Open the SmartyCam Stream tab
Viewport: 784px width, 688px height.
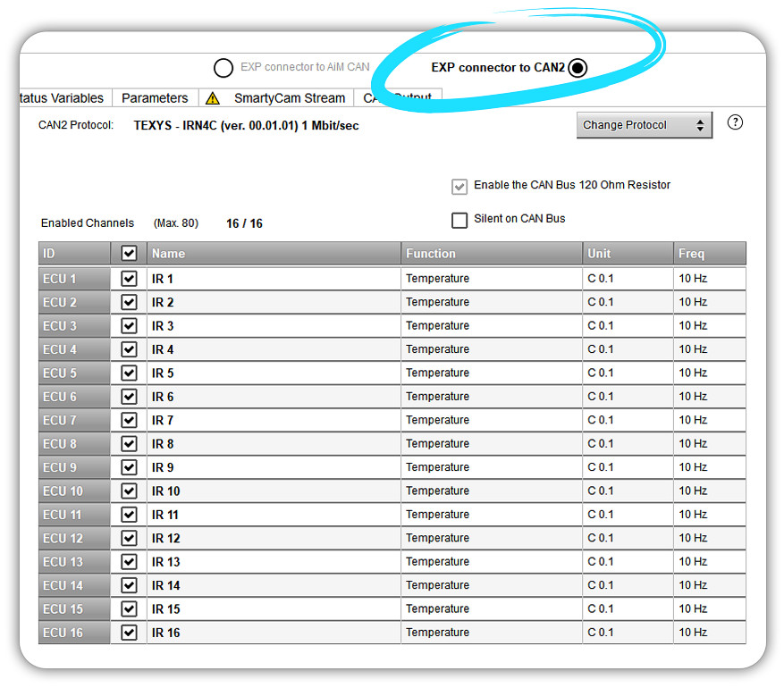click(289, 98)
